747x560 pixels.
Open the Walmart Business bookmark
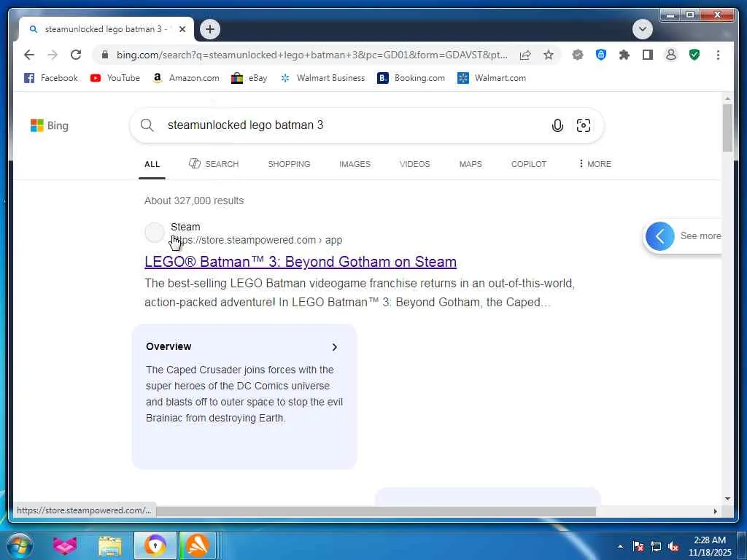(322, 77)
